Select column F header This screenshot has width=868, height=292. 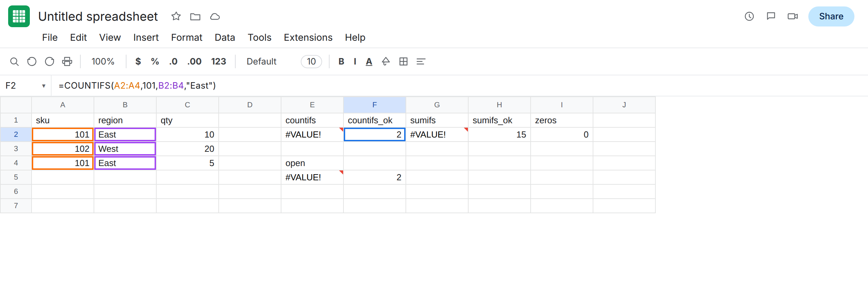[x=375, y=105]
